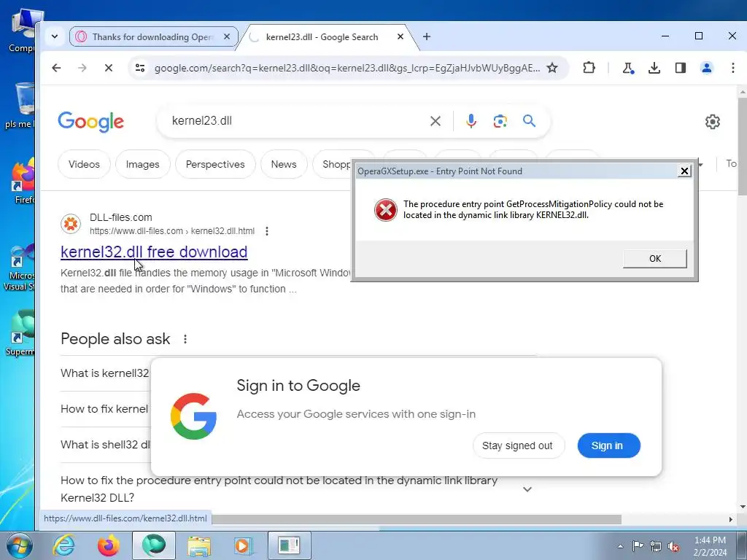Image resolution: width=747 pixels, height=560 pixels.
Task: Choose Stay signed out
Action: point(518,446)
